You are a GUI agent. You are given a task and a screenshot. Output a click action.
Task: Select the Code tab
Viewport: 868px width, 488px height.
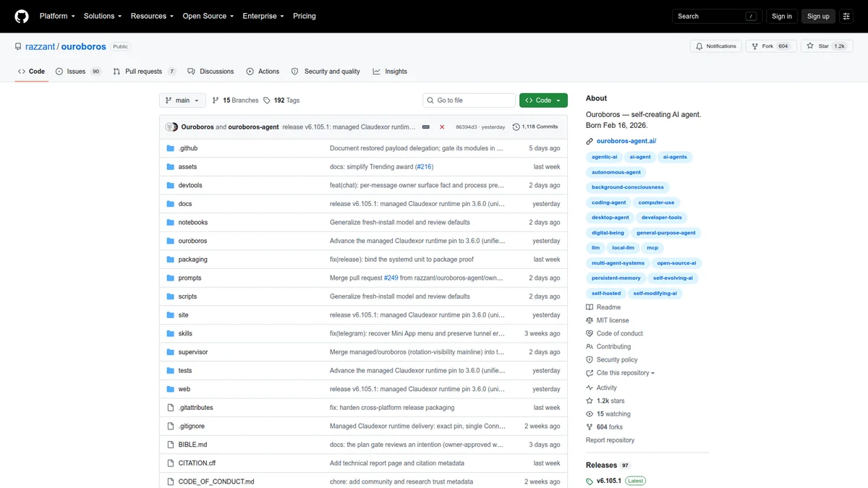pos(31,72)
